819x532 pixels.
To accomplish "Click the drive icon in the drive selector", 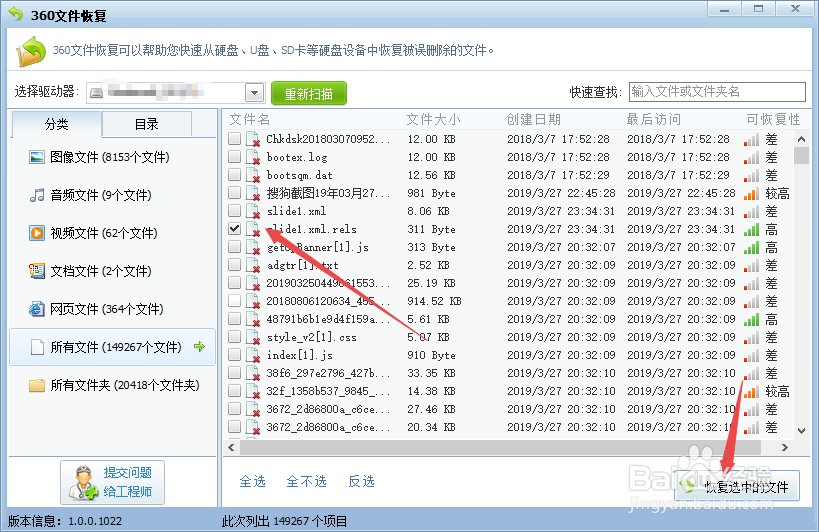I will tap(96, 93).
